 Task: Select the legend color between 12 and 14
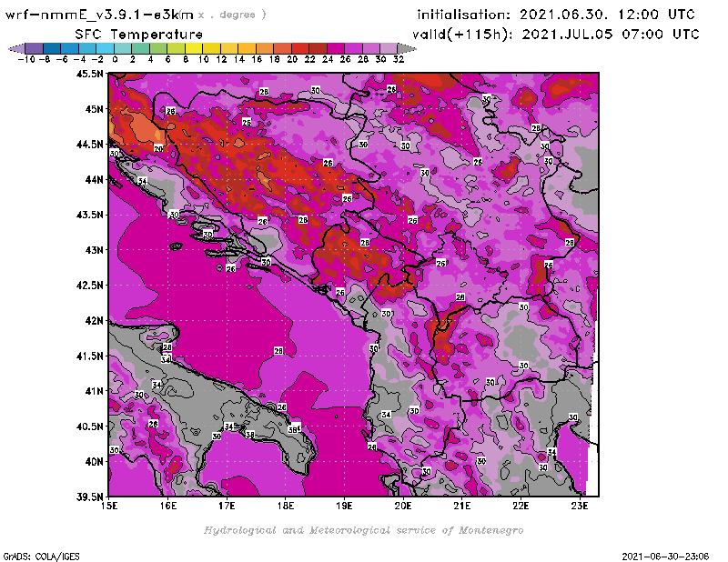[229, 48]
